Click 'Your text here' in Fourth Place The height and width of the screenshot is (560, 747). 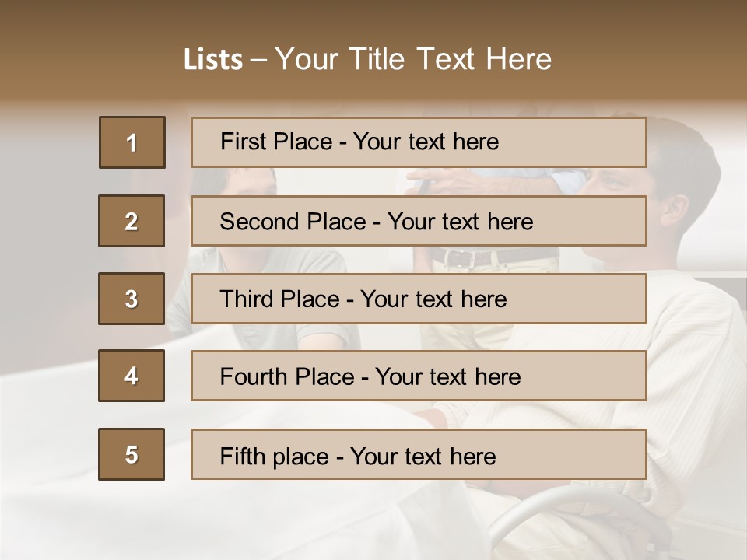pos(448,376)
